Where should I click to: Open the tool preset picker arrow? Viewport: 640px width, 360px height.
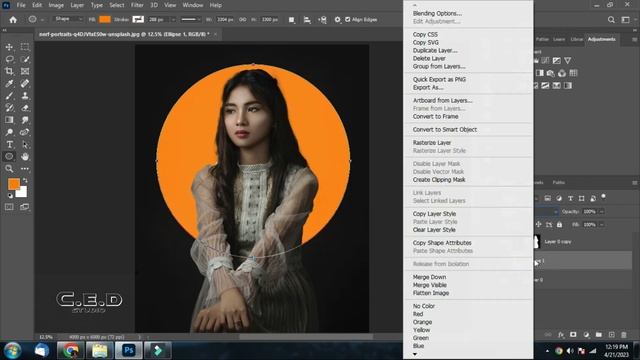[42, 20]
